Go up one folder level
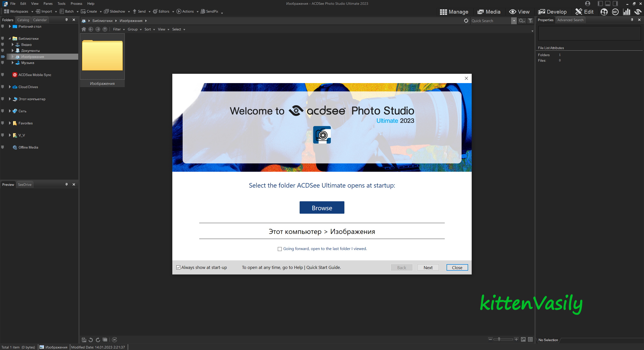The width and height of the screenshot is (644, 350). [105, 29]
